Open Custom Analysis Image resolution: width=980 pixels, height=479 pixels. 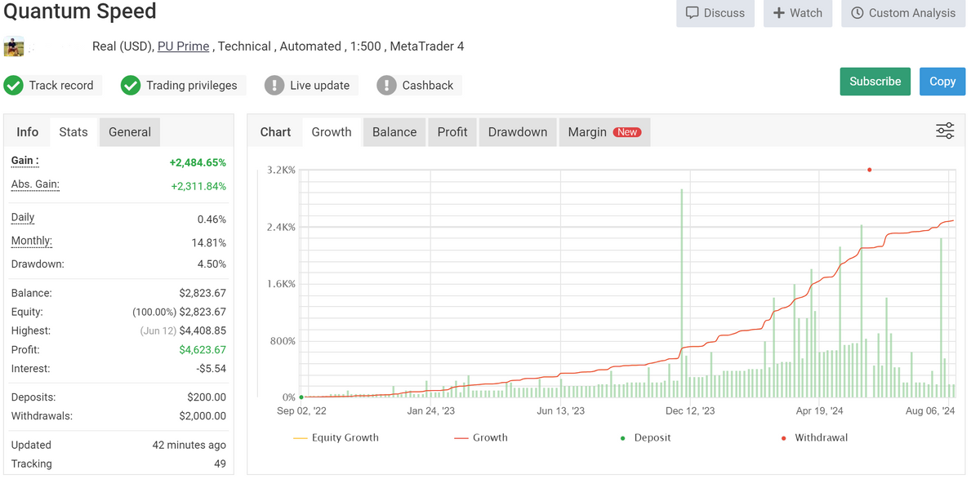click(902, 13)
